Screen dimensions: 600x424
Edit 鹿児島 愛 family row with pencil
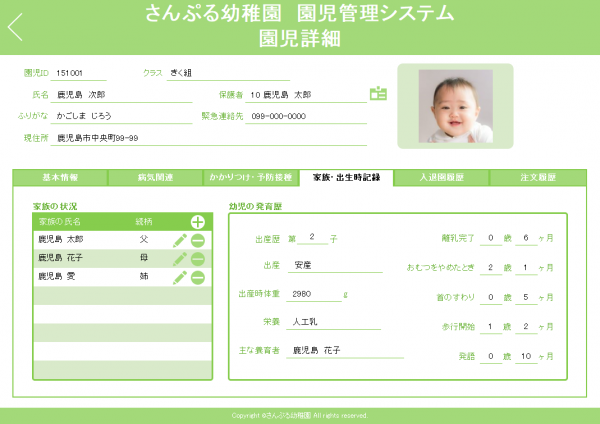click(x=179, y=277)
